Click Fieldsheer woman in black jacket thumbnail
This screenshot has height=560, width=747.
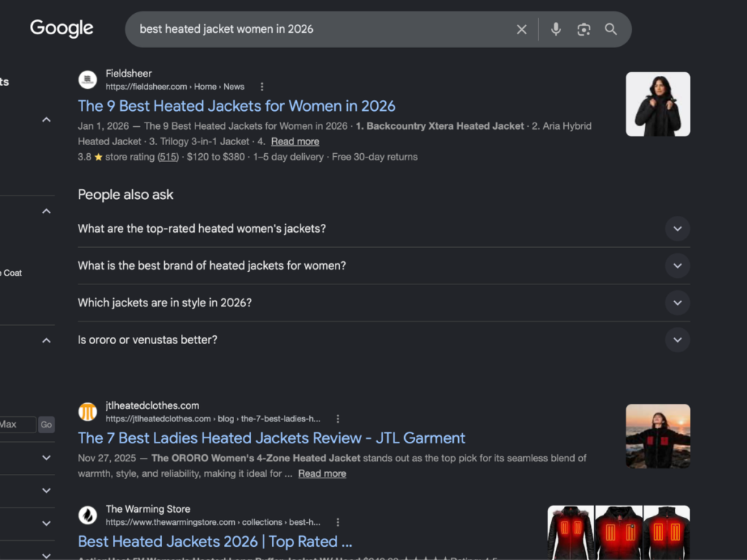658,104
